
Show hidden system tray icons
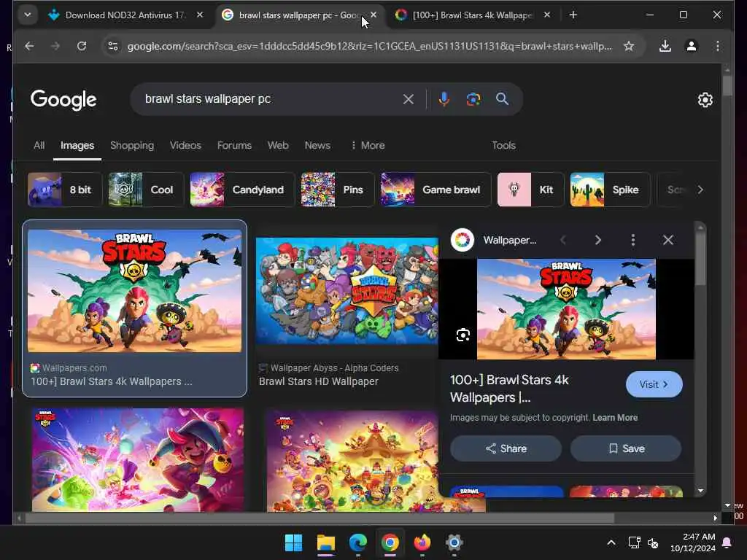click(611, 542)
